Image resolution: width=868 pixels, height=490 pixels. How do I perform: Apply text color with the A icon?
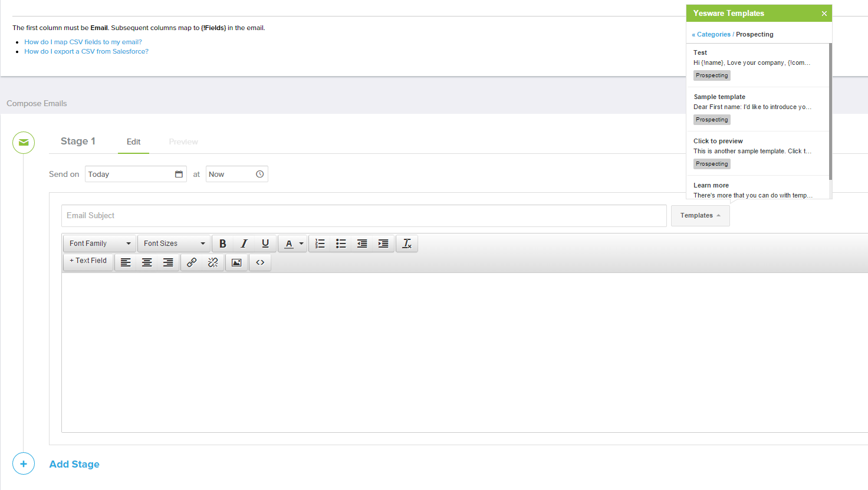(289, 244)
